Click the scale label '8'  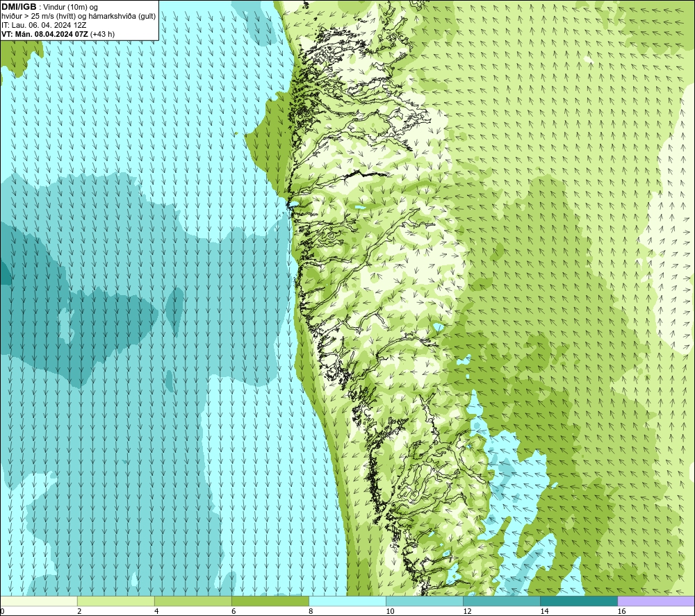point(311,611)
